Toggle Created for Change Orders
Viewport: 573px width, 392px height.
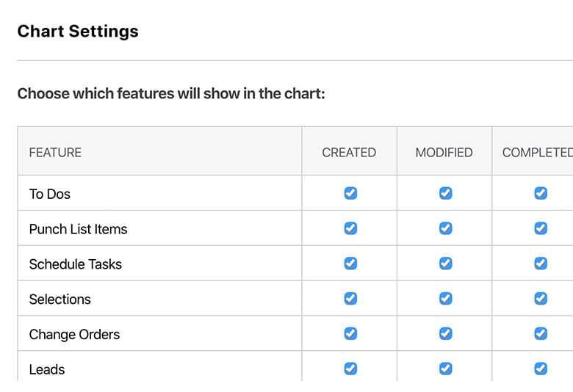point(350,333)
